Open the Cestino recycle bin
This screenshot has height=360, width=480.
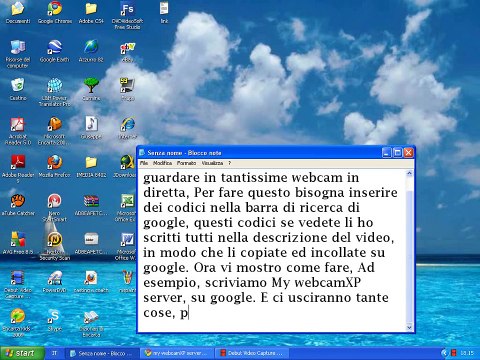18,85
